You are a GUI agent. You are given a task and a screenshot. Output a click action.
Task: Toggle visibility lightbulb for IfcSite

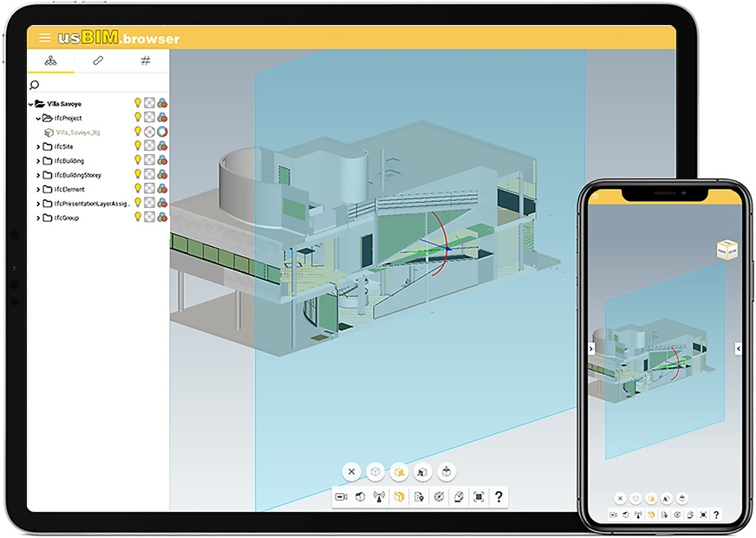(137, 146)
